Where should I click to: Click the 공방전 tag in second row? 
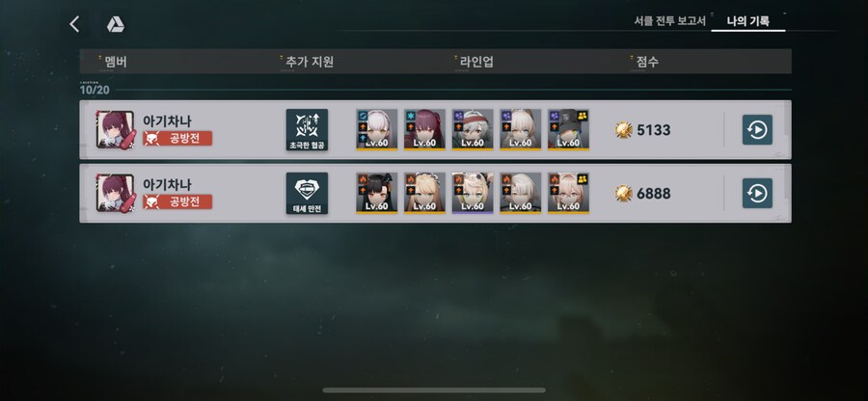(177, 201)
